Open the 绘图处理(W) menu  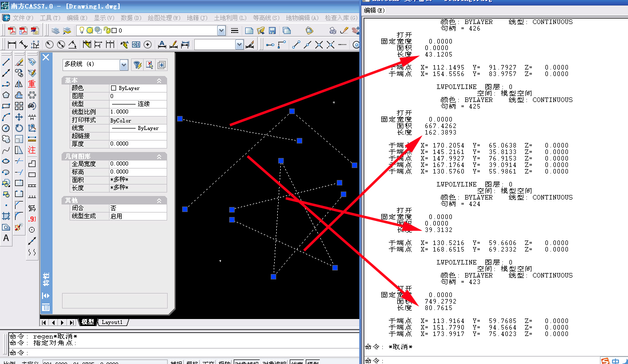tap(164, 17)
